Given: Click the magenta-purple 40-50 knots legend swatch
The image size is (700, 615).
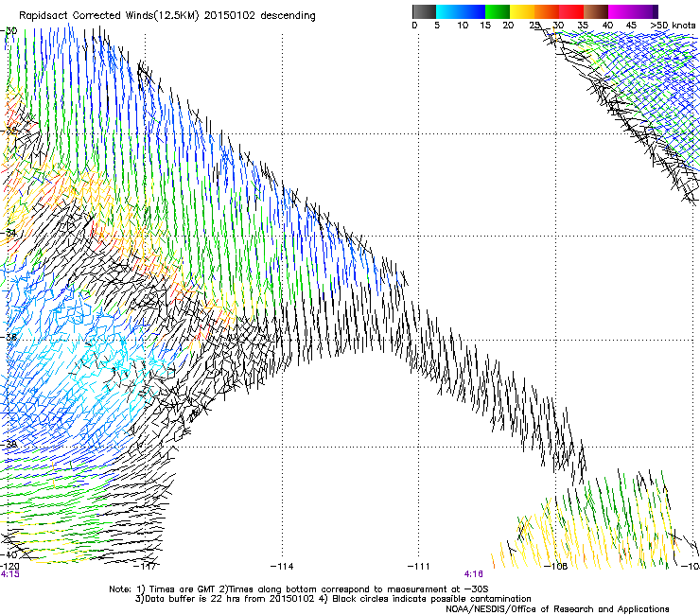Looking at the screenshot, I should point(633,11).
